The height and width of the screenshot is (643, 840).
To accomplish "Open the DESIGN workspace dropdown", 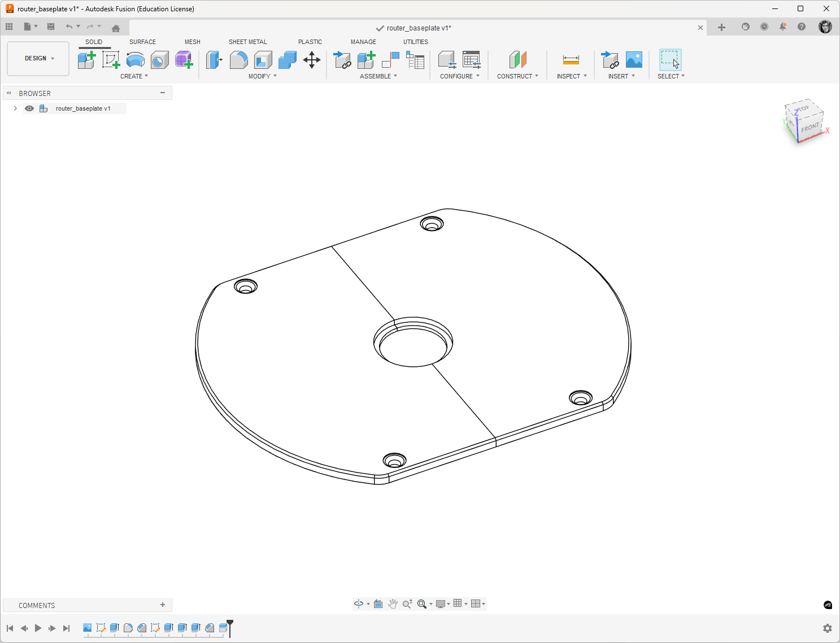I will click(x=38, y=59).
